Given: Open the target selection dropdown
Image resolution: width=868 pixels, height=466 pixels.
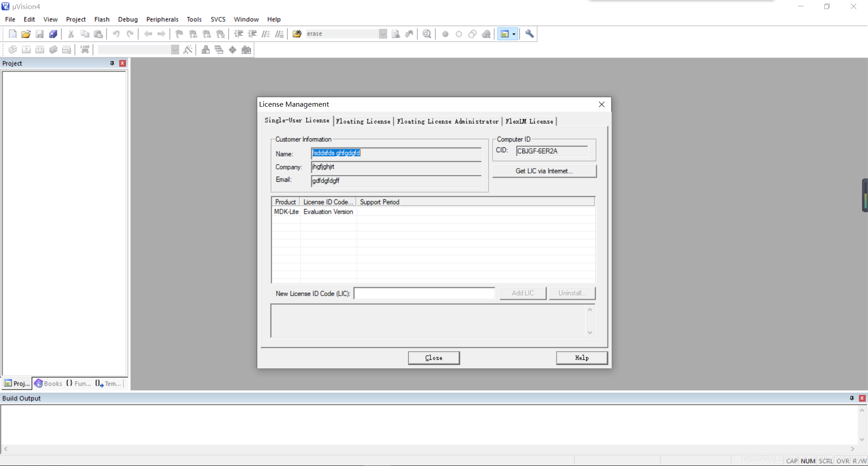Looking at the screenshot, I should click(175, 50).
